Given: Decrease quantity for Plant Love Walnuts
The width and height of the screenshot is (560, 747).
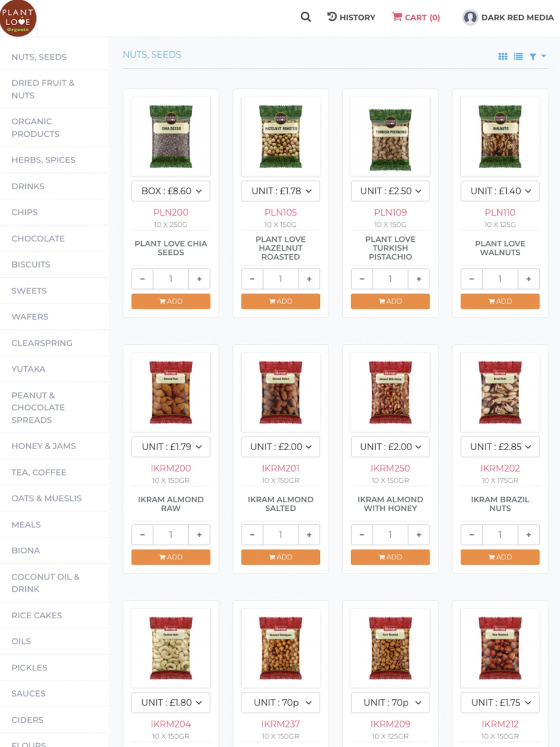Looking at the screenshot, I should [472, 279].
